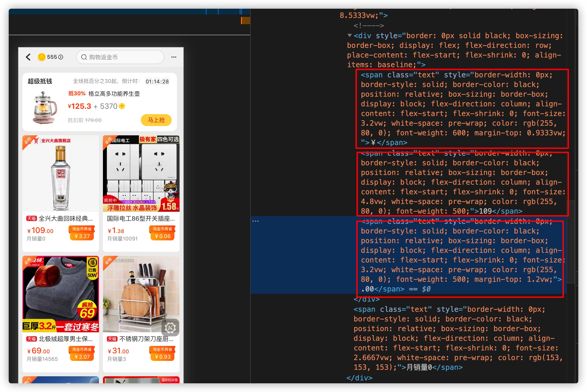The image size is (587, 392).
Task: Click the ellipsis beside the selected node
Action: 255,221
